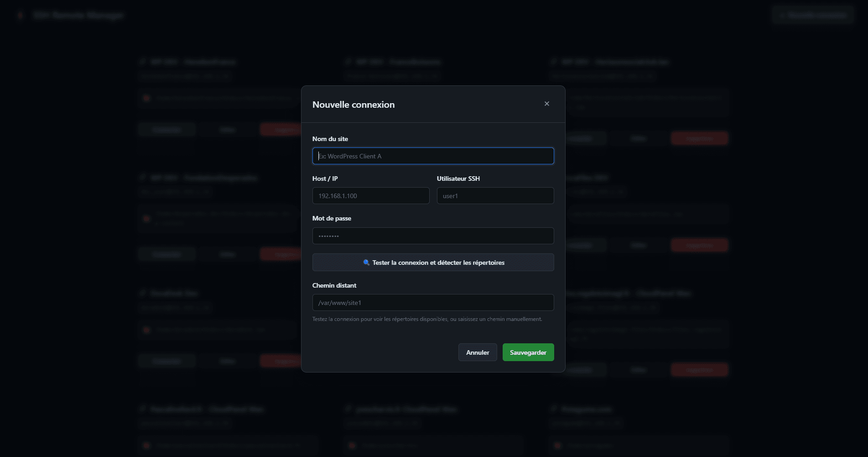868x457 pixels.
Task: Click blurred Nouvelle connexion button in header
Action: pos(813,16)
